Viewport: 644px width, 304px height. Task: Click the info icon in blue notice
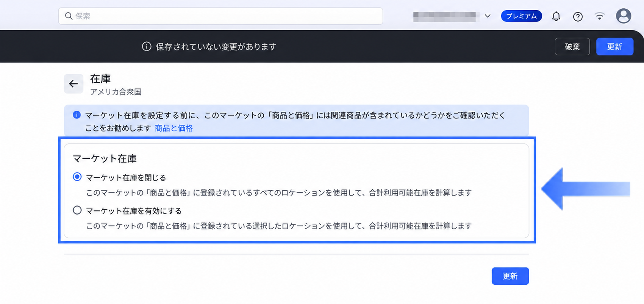coord(77,115)
